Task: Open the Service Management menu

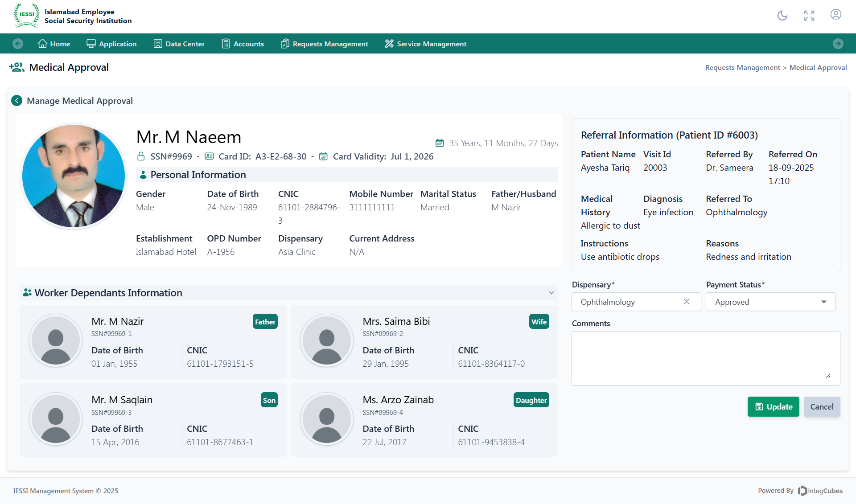Action: [x=426, y=44]
